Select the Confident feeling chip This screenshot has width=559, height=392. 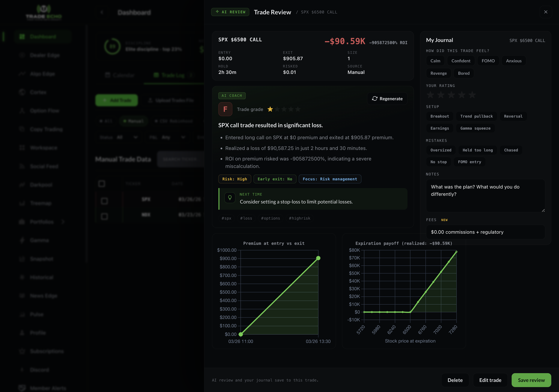[461, 61]
